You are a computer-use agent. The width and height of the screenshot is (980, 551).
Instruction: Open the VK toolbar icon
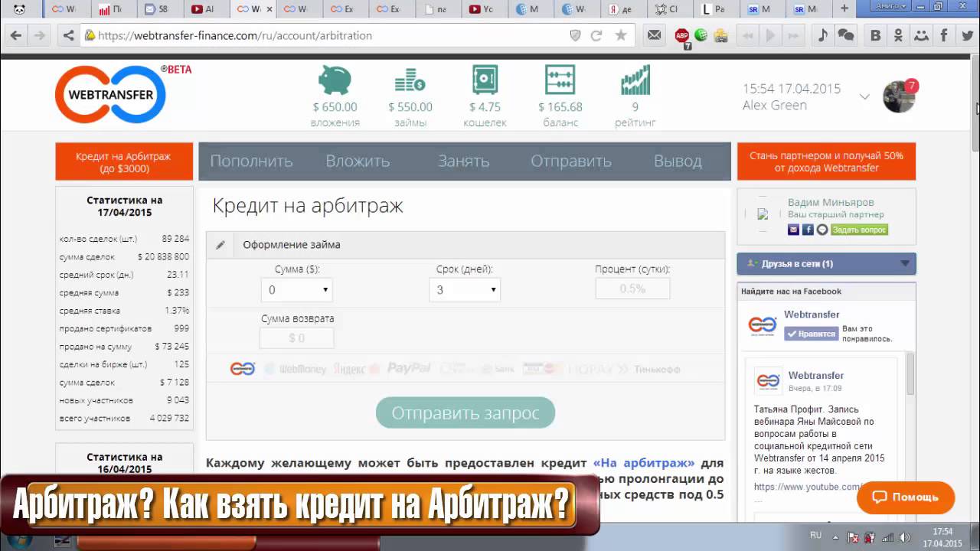[876, 35]
